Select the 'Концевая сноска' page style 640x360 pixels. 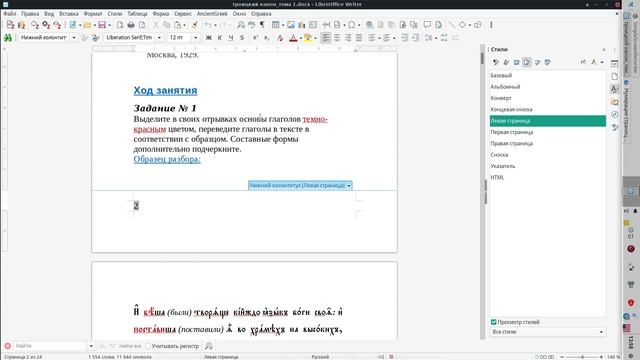tap(548, 109)
